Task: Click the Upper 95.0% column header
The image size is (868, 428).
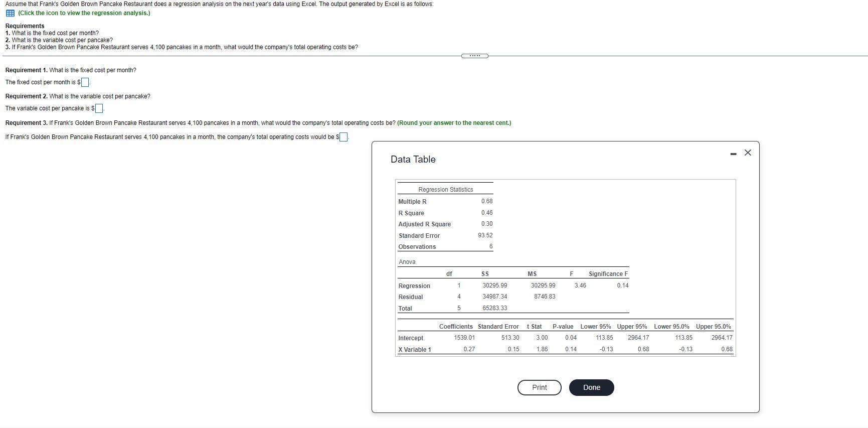Action: 714,327
